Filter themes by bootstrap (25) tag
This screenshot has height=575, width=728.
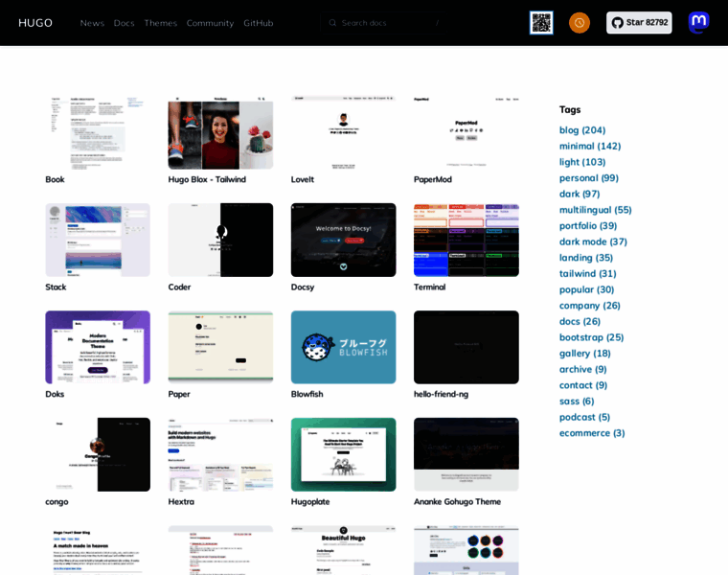click(x=592, y=337)
